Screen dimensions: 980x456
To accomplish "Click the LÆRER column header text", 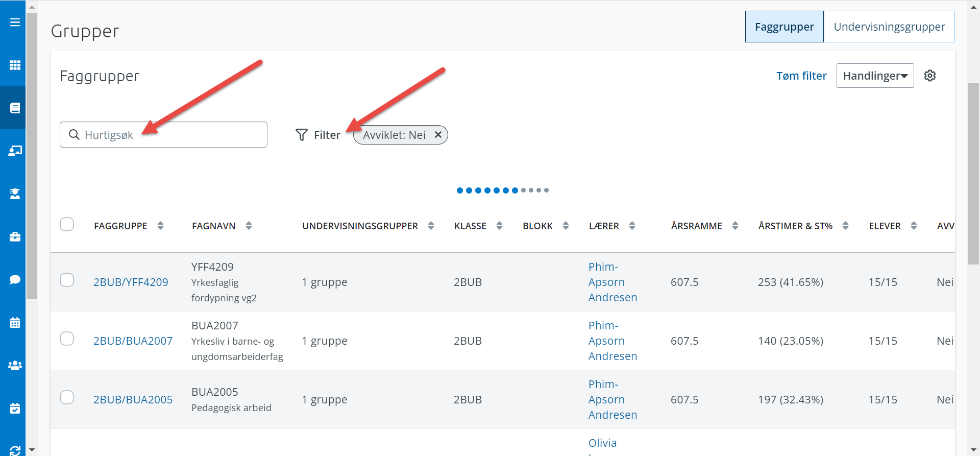I will [x=604, y=226].
